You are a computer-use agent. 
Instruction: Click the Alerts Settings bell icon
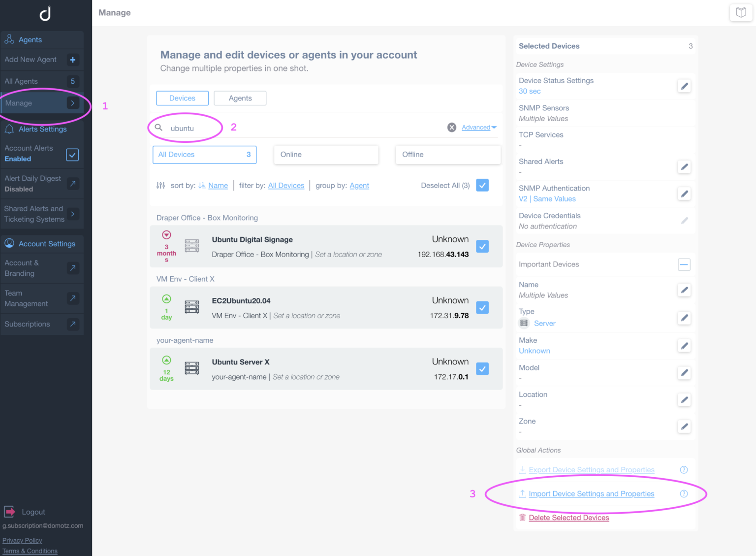9,129
